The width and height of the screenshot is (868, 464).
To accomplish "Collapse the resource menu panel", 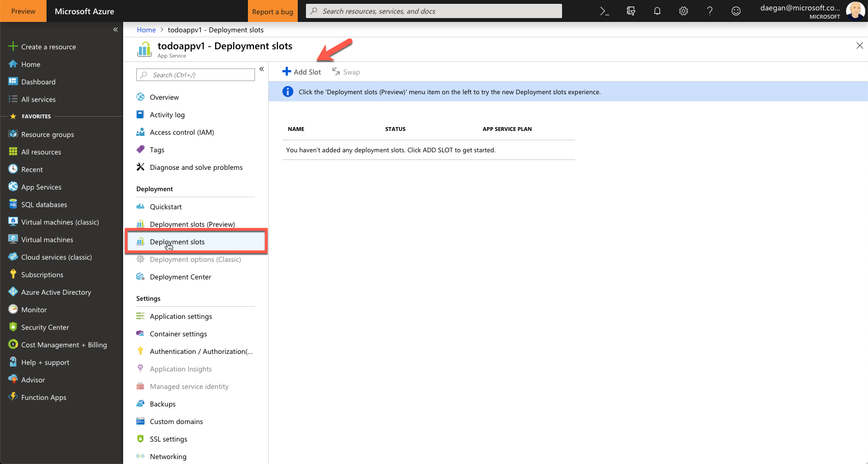I will pyautogui.click(x=262, y=69).
